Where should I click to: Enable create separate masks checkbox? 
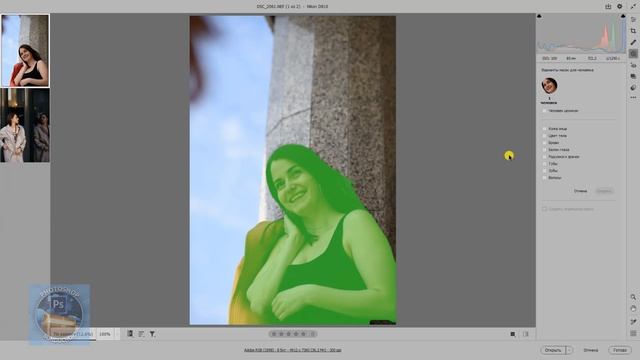(x=544, y=209)
